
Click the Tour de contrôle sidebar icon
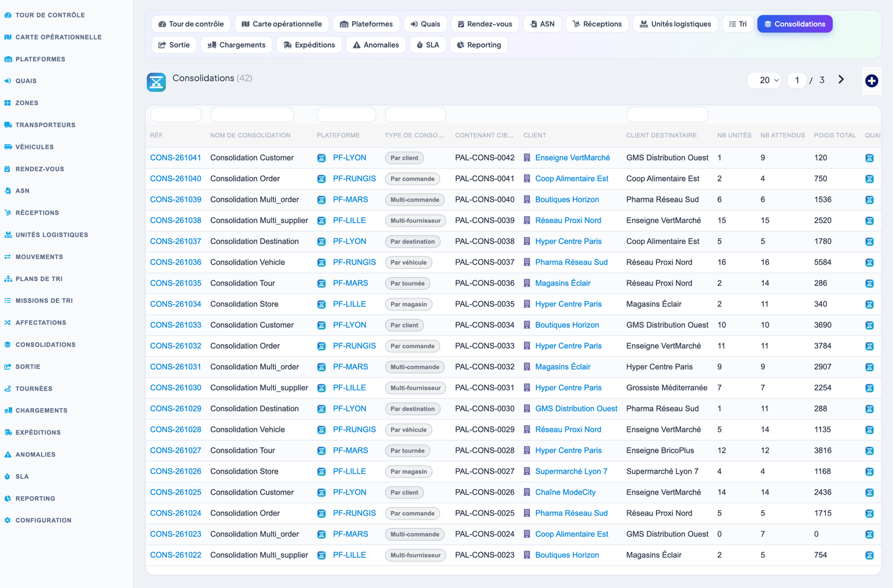pos(8,15)
